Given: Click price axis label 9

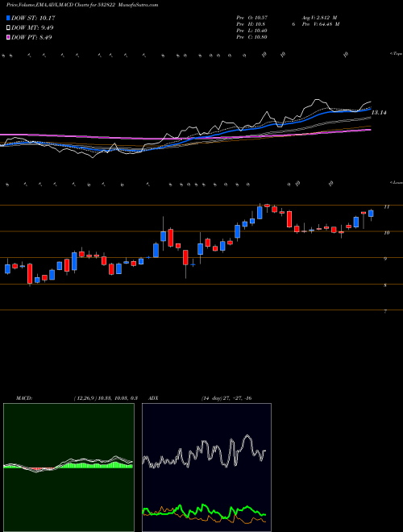Looking at the screenshot, I should pyautogui.click(x=386, y=259).
